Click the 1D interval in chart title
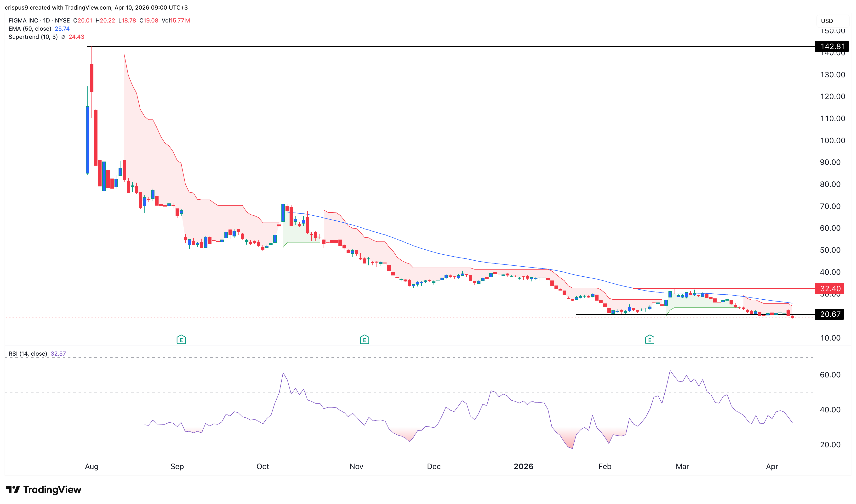Viewport: 856px width, 504px height. (x=46, y=21)
